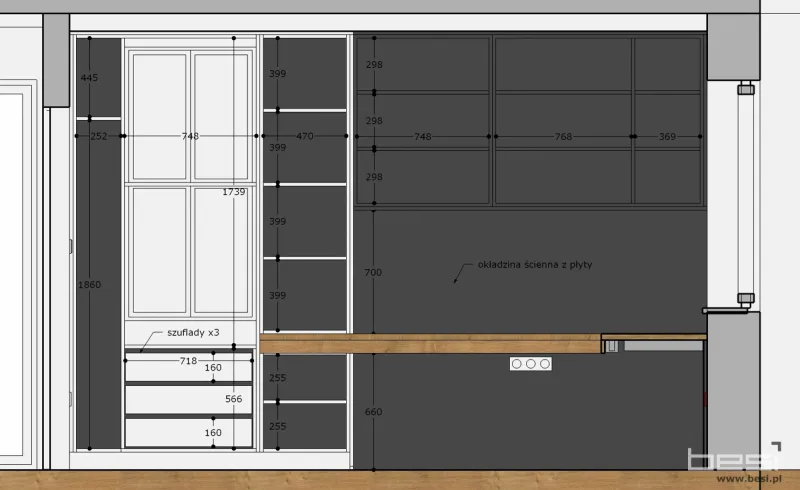The height and width of the screenshot is (490, 800).
Task: Select the 1739 vertical dimension label
Action: (234, 192)
